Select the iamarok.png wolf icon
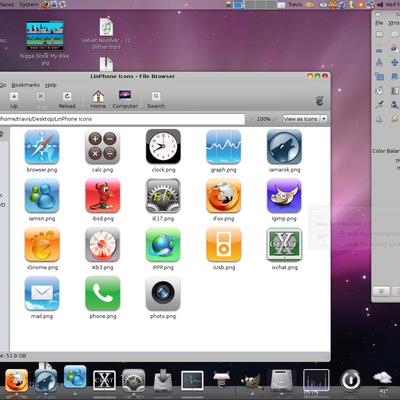This screenshot has width=400, height=400. click(284, 147)
